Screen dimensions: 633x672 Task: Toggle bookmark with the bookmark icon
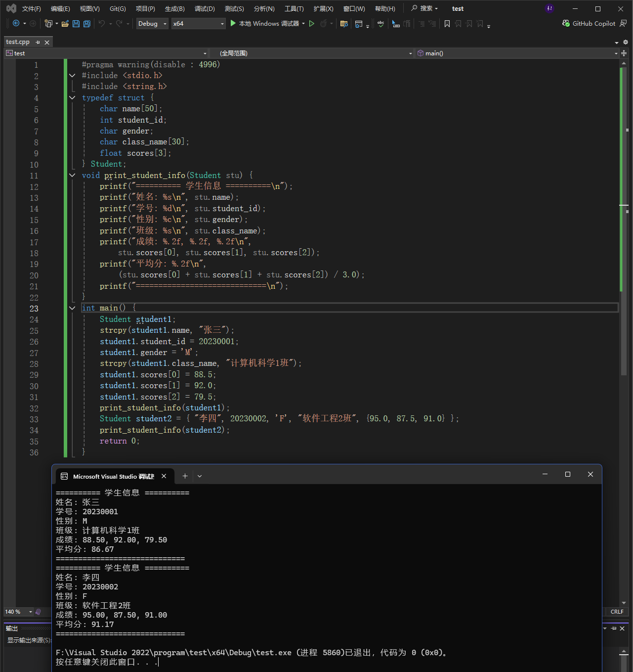[x=447, y=23]
